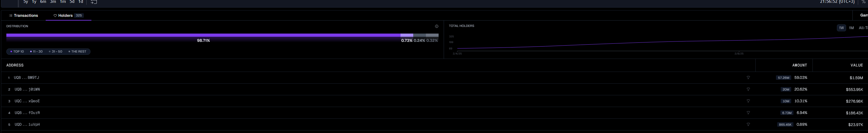Screen dimensions: 868x133
Task: Open the go-to-date icon beside 1d
Action: [94, 2]
